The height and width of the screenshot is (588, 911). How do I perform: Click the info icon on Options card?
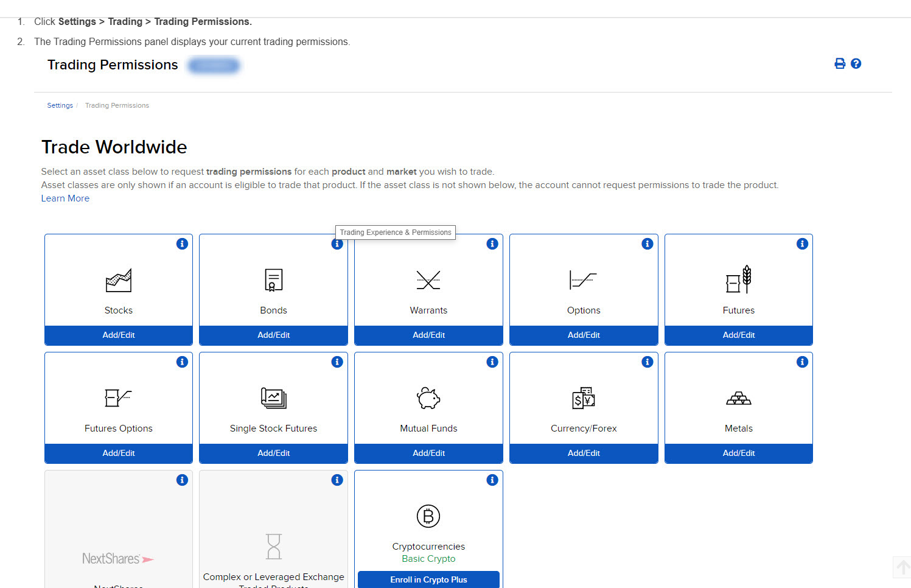(x=647, y=243)
